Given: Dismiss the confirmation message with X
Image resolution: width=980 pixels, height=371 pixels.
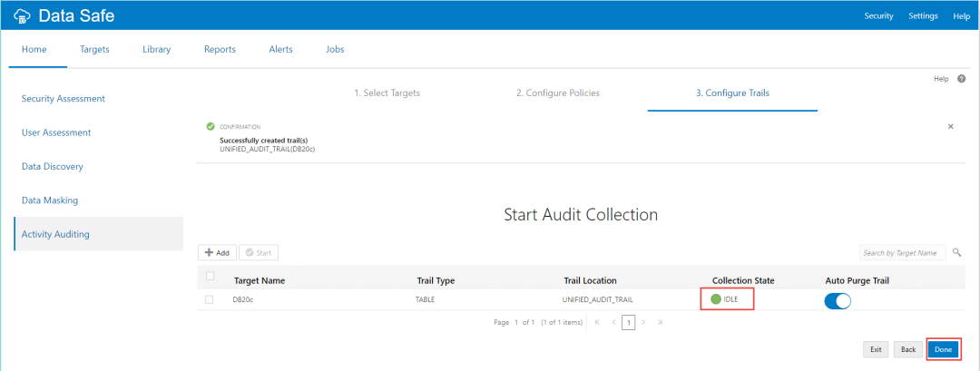Looking at the screenshot, I should 950,127.
